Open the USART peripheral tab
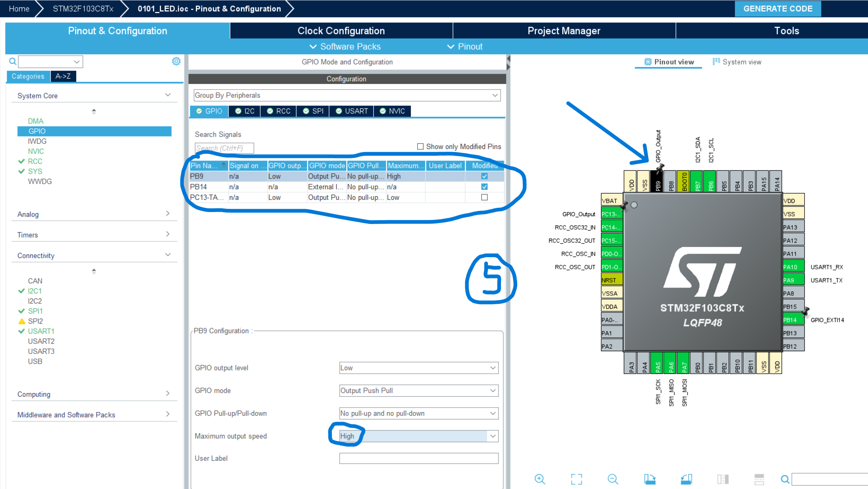Screen dimensions: 868x489 352,111
